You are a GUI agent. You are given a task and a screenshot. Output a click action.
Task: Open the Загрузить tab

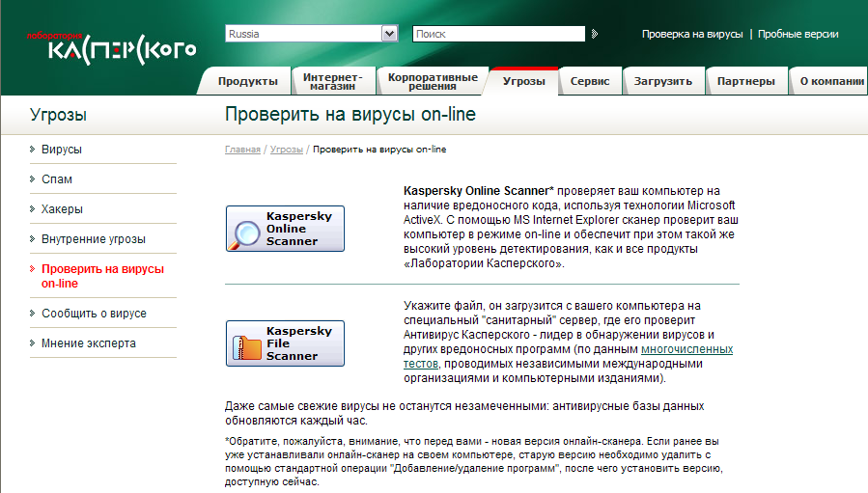663,81
